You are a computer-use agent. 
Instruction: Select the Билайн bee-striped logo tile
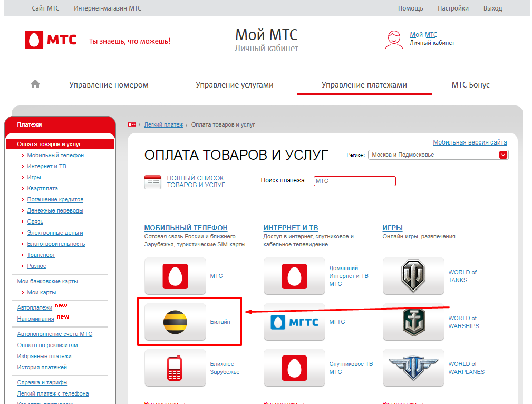pyautogui.click(x=175, y=322)
